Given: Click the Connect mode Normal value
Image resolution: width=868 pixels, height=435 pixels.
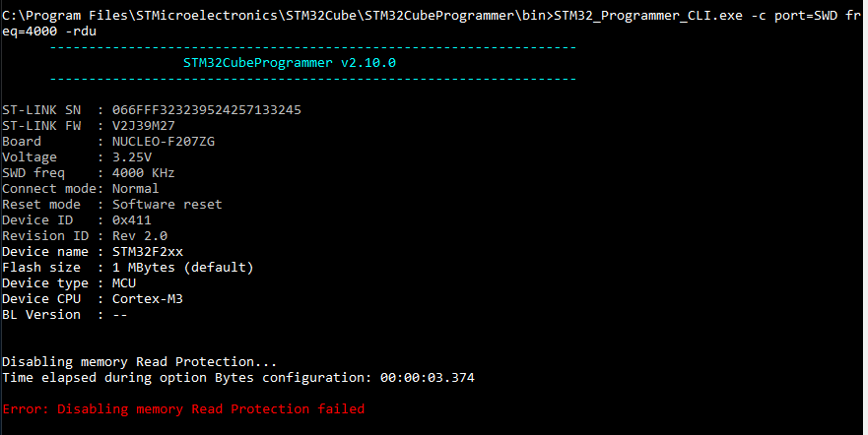Looking at the screenshot, I should click(x=136, y=189).
